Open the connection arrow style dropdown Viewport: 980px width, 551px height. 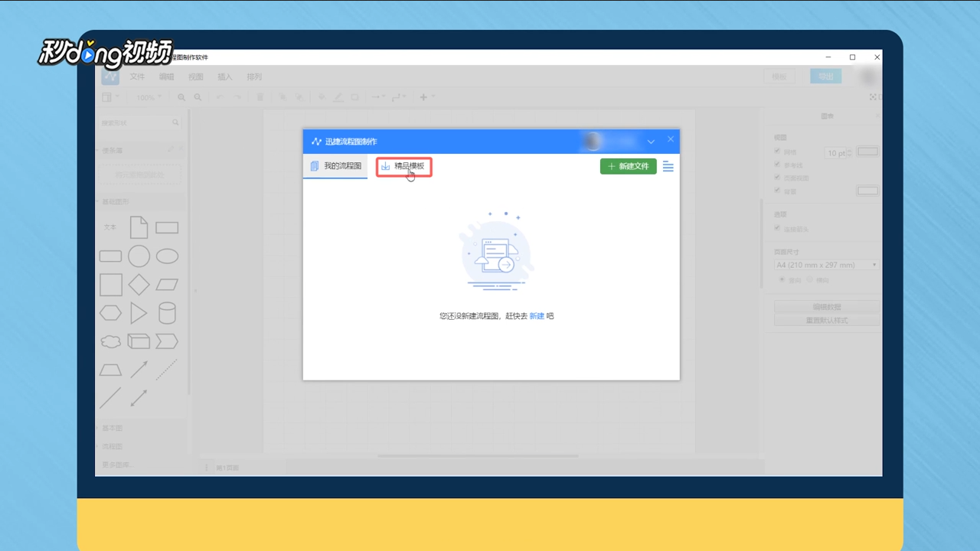coord(378,97)
